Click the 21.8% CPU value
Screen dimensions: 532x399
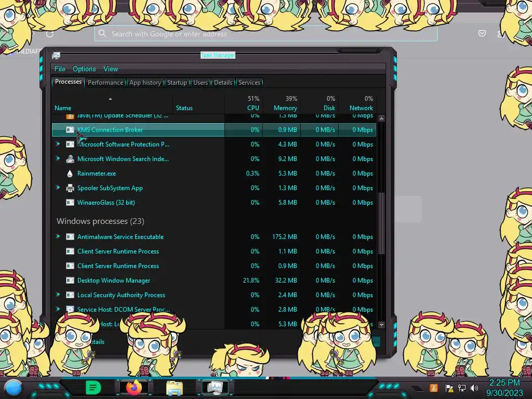click(x=251, y=281)
